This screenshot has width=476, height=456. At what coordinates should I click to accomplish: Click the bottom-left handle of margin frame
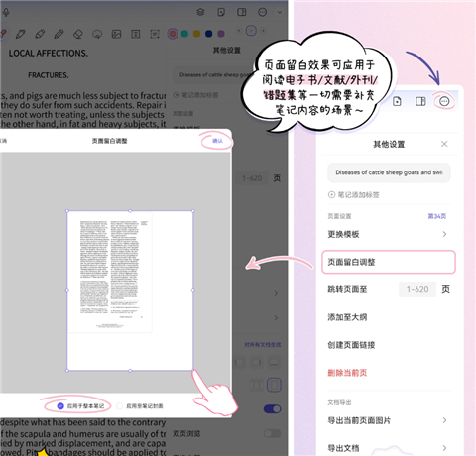[67, 371]
